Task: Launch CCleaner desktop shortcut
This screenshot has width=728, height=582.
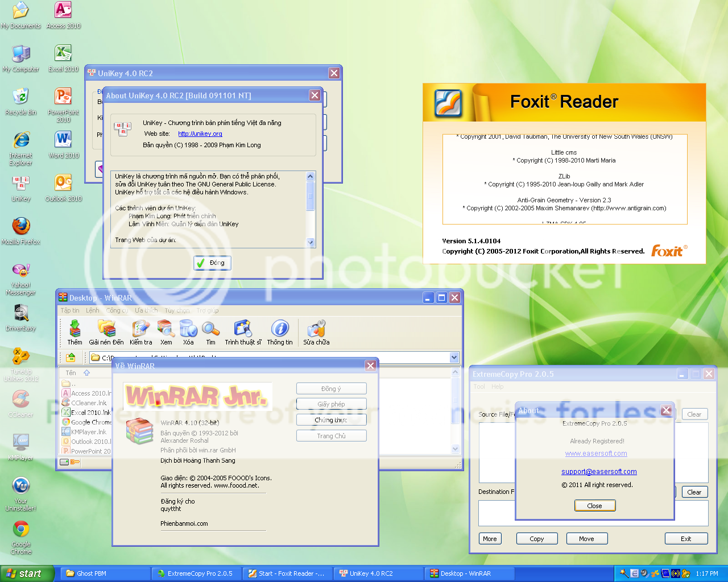Action: (x=20, y=404)
